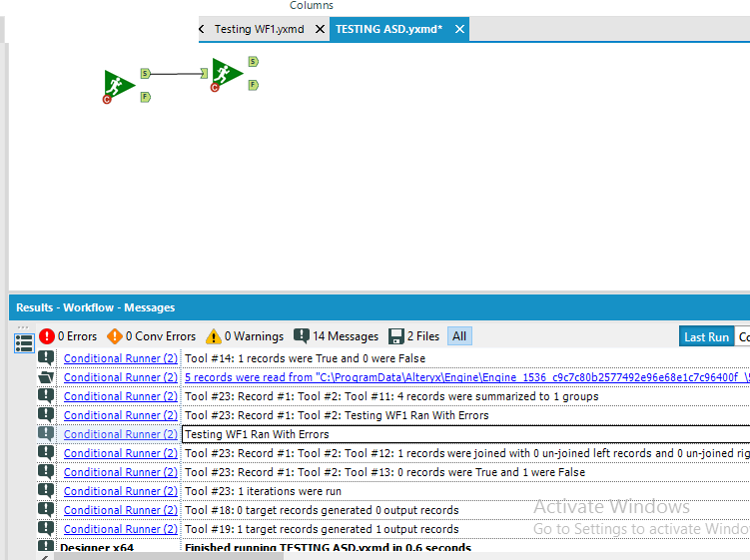Viewport: 750px width, 560px height.
Task: Click message icon for Tool #12 joined row
Action: (x=46, y=453)
